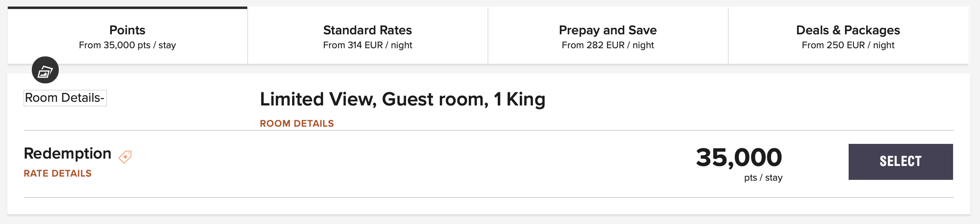Click the 'pts / stay' label under the price
The width and height of the screenshot is (980, 224).
point(763,178)
